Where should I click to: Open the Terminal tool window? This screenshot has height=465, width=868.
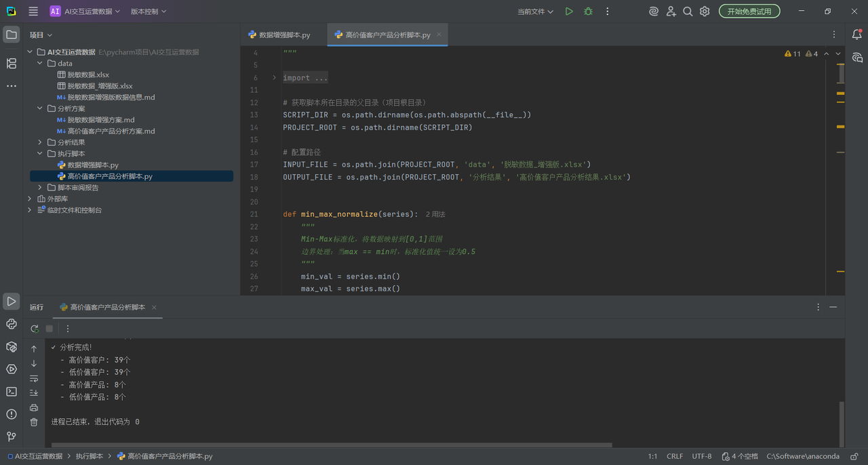pyautogui.click(x=12, y=392)
